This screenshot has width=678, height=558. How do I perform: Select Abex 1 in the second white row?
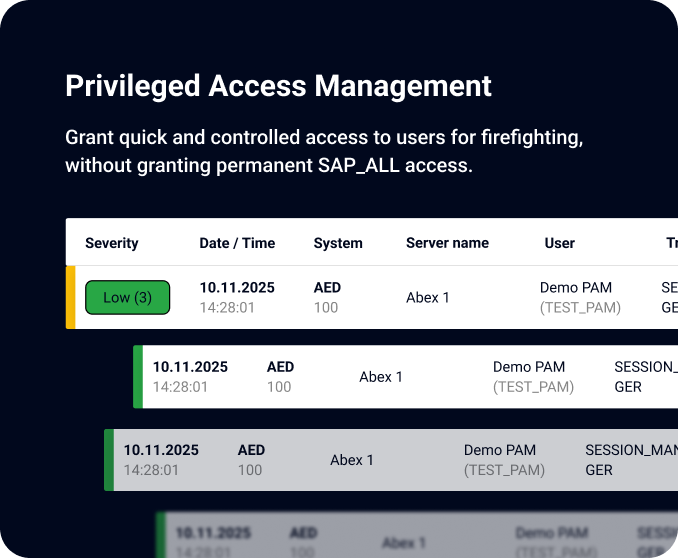381,377
